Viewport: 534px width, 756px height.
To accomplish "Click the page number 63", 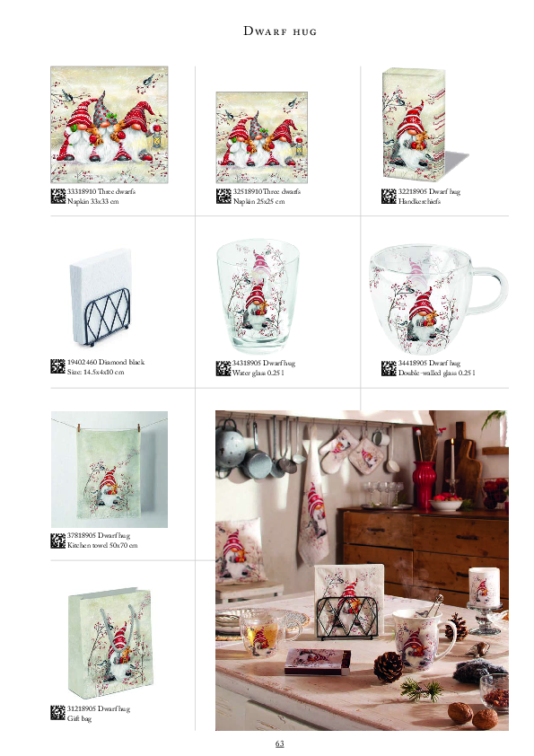I will click(x=279, y=743).
